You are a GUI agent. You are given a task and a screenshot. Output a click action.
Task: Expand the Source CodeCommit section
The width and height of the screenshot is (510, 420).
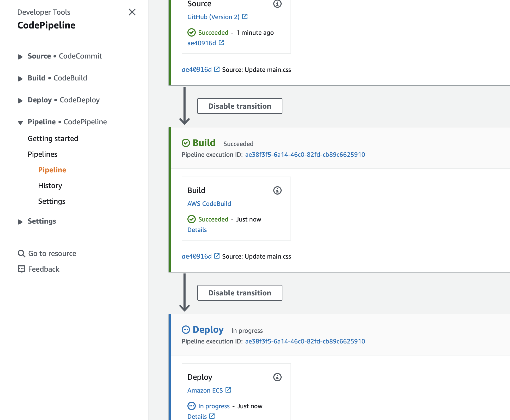(x=20, y=57)
